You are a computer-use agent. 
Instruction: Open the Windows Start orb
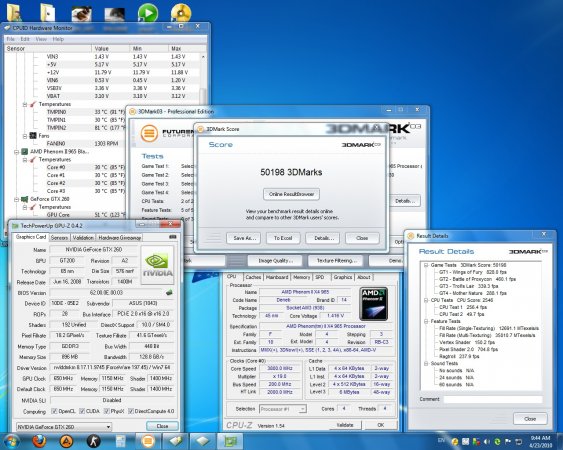11,441
